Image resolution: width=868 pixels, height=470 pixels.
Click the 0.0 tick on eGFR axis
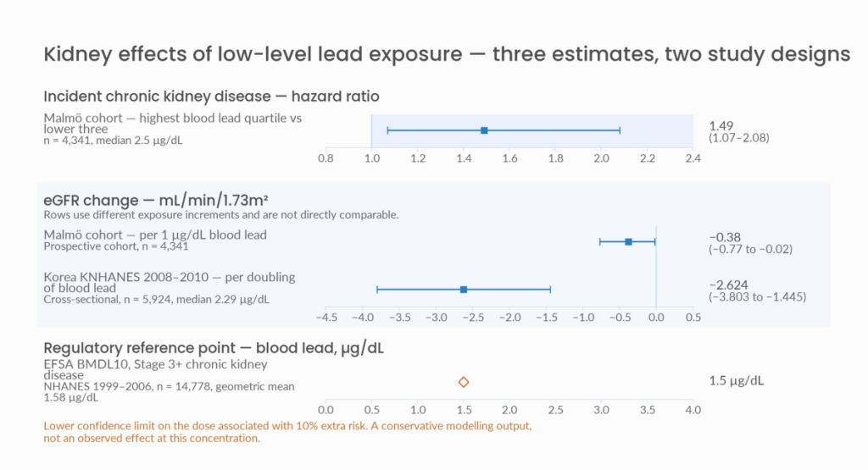point(657,318)
